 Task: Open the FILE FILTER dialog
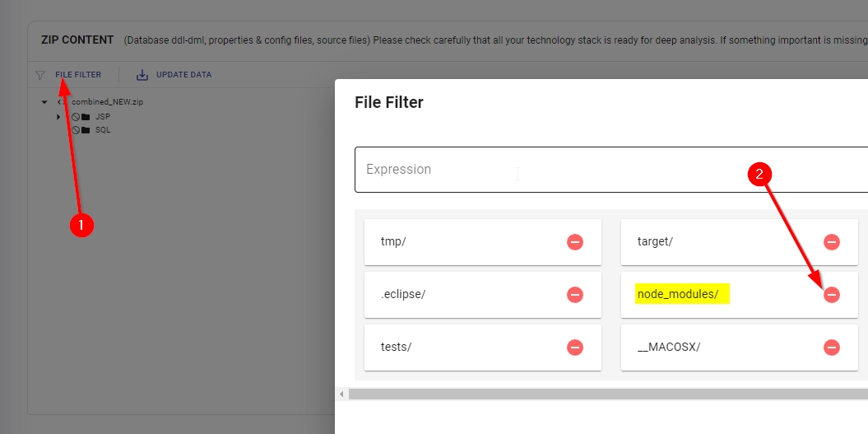(x=78, y=75)
